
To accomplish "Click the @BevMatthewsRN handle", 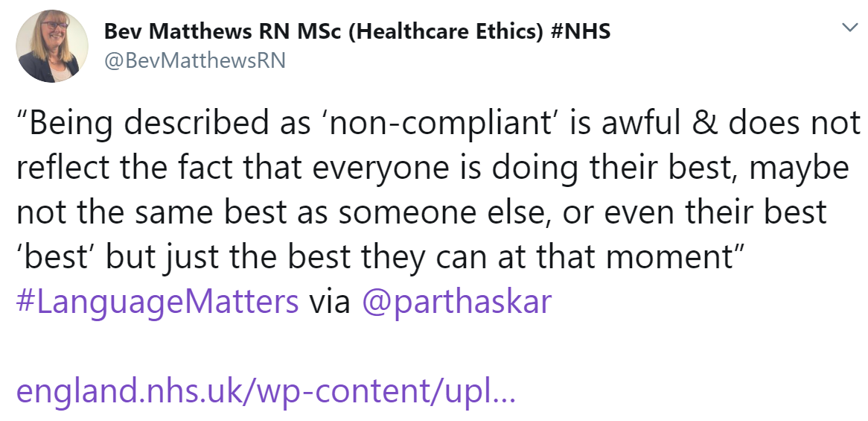I will [x=194, y=61].
